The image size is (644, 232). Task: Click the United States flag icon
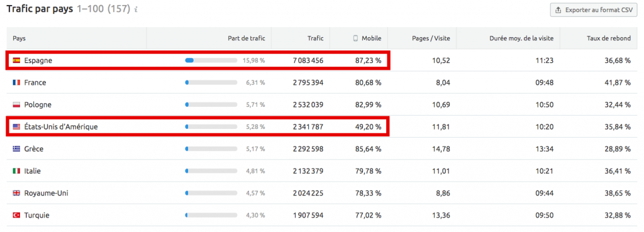click(16, 127)
